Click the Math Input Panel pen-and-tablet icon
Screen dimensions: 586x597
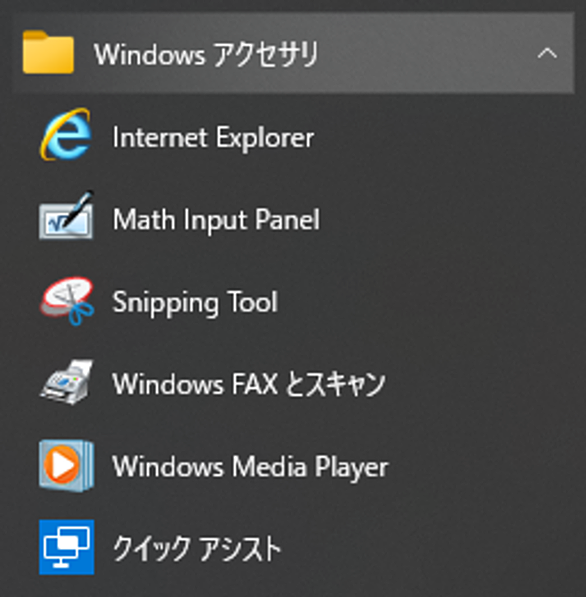coord(66,216)
